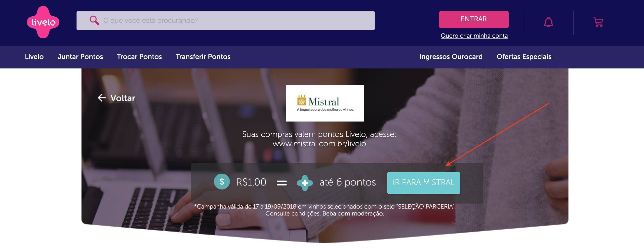This screenshot has width=644, height=248.
Task: Click the Mistral logo image
Action: point(325,103)
